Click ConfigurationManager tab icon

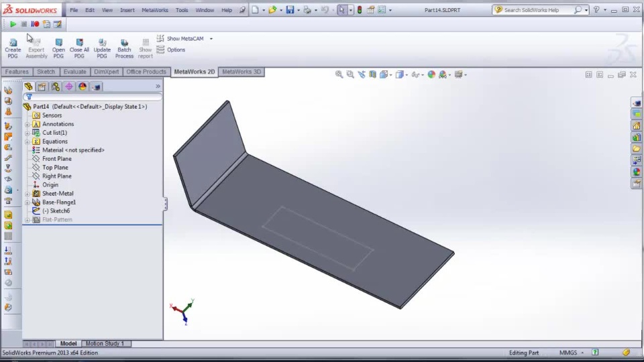point(56,86)
